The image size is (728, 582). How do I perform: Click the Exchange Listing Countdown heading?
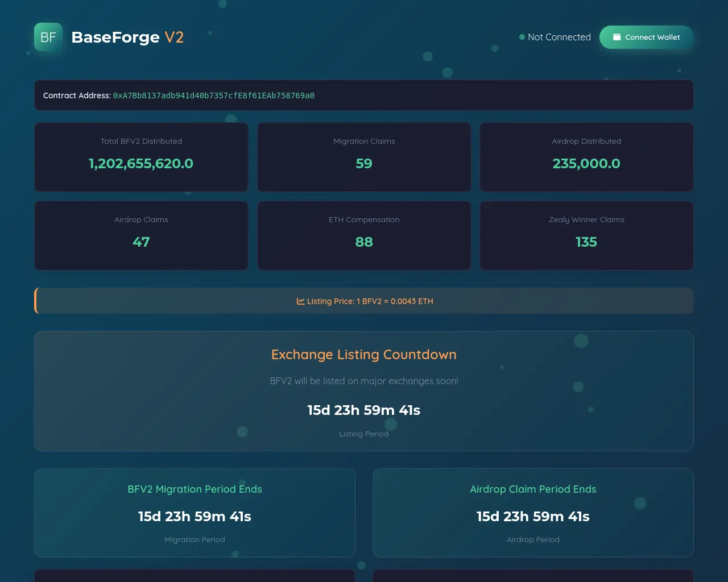(364, 355)
